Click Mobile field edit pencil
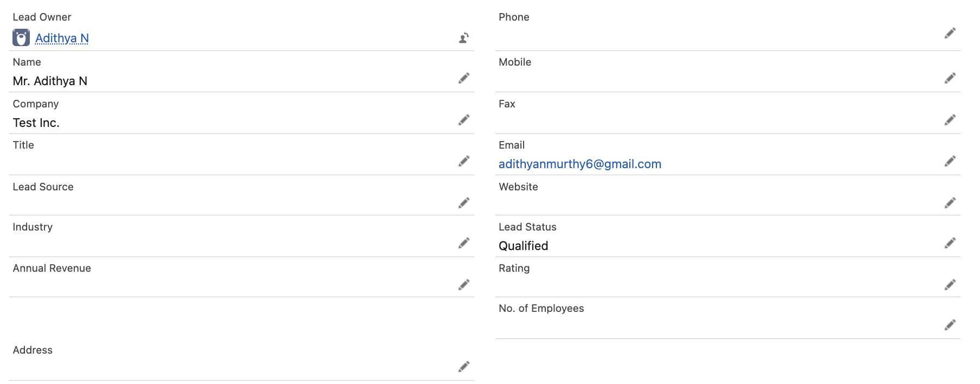This screenshot has height=384, width=980. point(950,78)
